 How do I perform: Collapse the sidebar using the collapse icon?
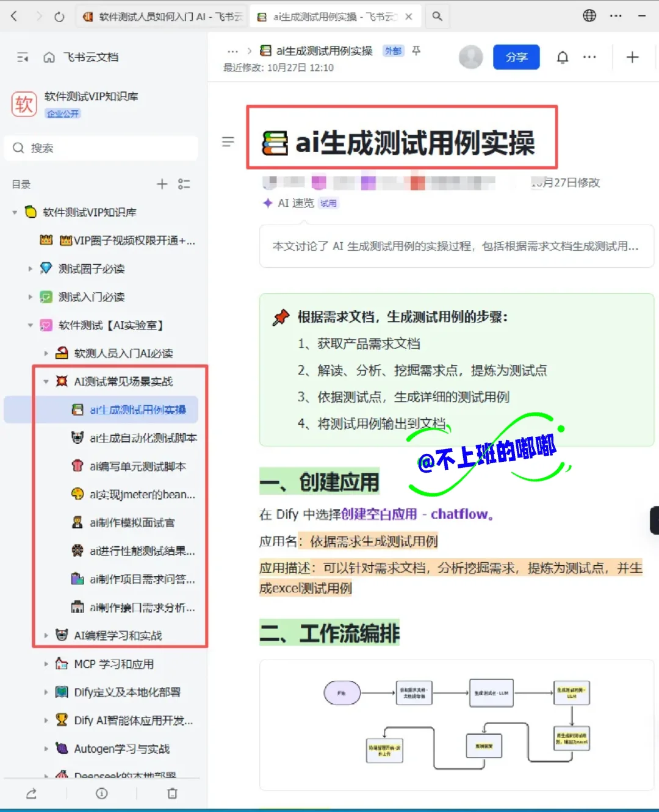(x=23, y=57)
